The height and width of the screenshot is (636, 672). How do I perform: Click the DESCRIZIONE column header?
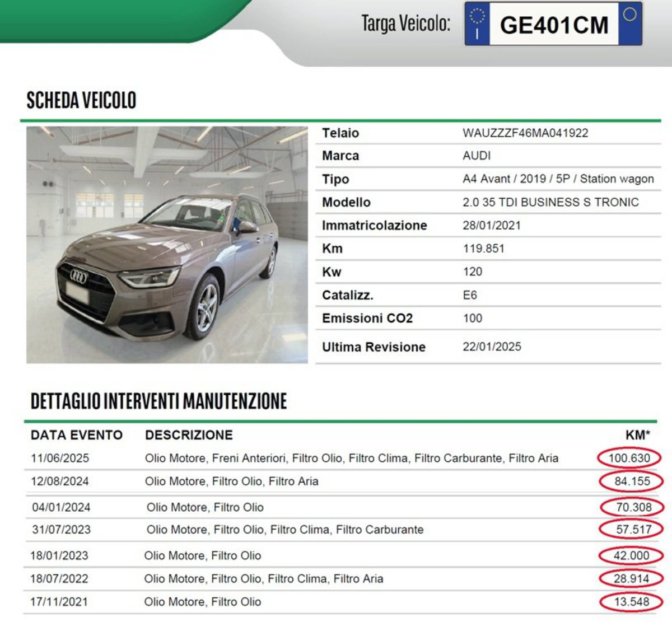(189, 435)
